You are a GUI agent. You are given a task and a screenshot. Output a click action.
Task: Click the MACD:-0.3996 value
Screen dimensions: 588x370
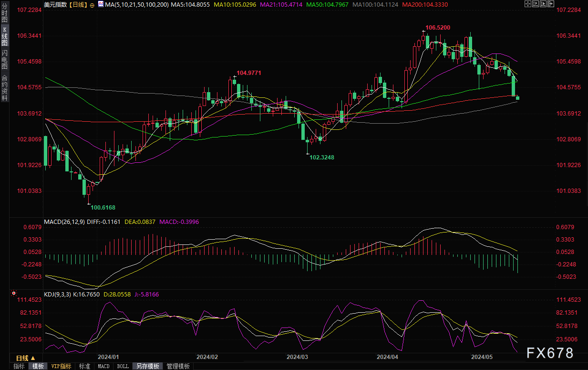(180, 222)
